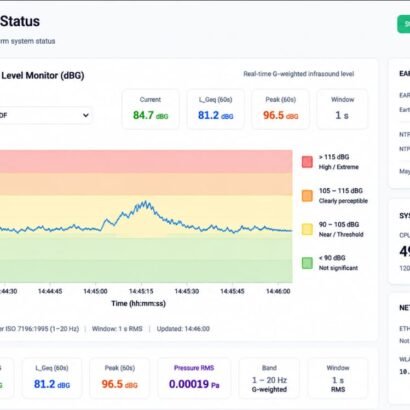Select the bottom Peak (60s) 96.5 dBG card

pos(120,378)
